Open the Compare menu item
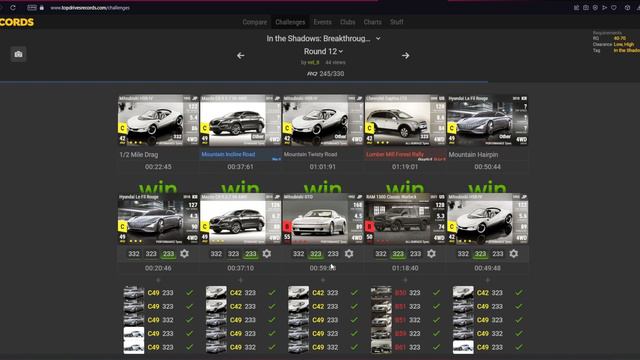This screenshot has width=640, height=360. pyautogui.click(x=255, y=22)
